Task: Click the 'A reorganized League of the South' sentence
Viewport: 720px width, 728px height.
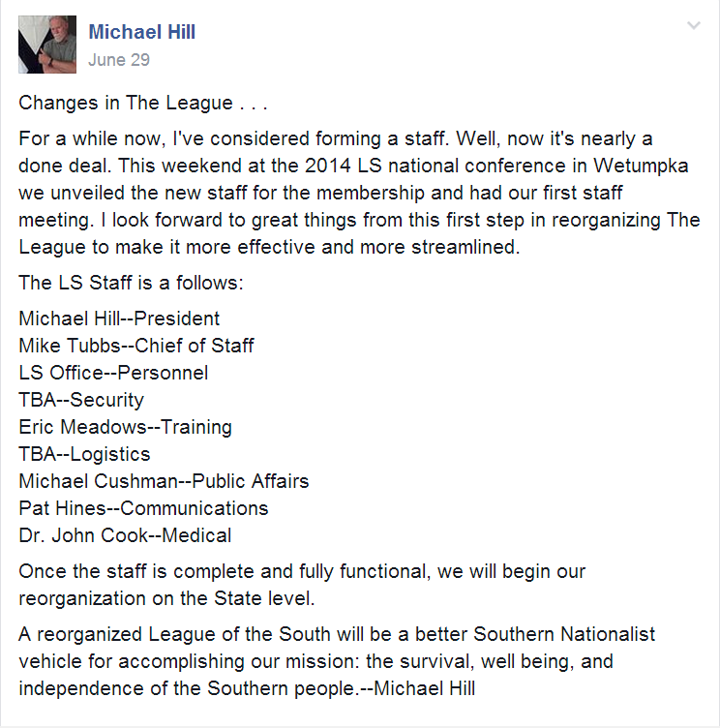Action: pos(337,661)
